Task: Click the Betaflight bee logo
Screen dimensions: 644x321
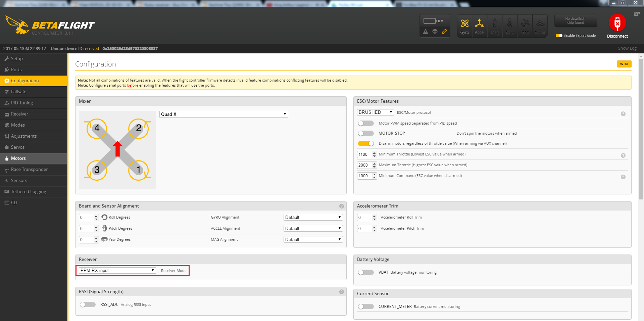Action: coord(17,25)
